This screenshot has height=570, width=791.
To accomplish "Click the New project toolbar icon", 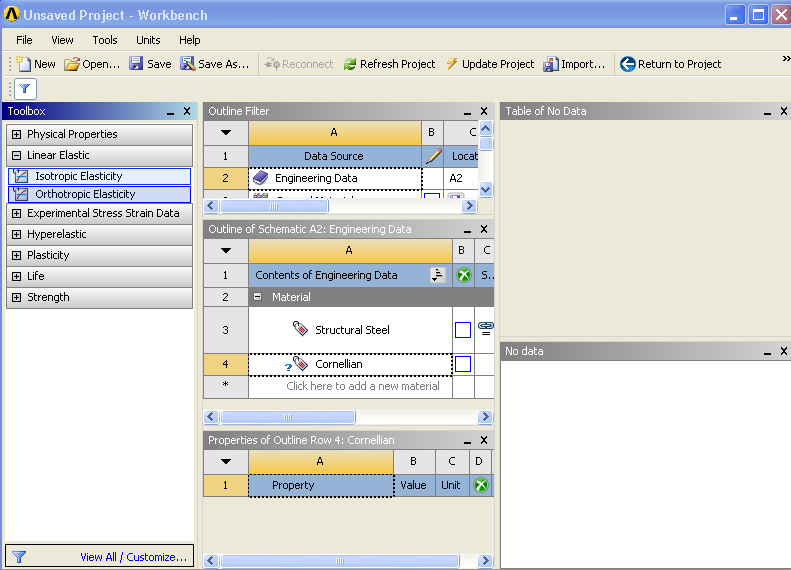I will [23, 64].
